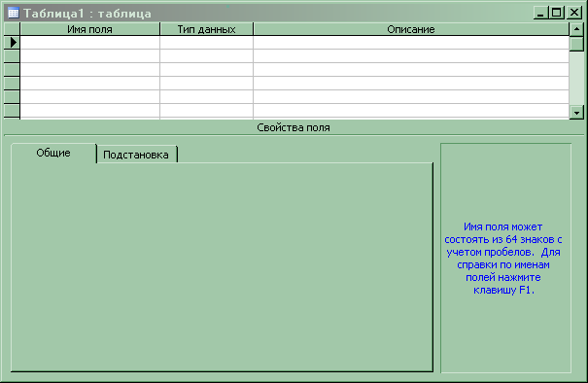Click the Тип данных column header
588x383 pixels.
[x=207, y=29]
